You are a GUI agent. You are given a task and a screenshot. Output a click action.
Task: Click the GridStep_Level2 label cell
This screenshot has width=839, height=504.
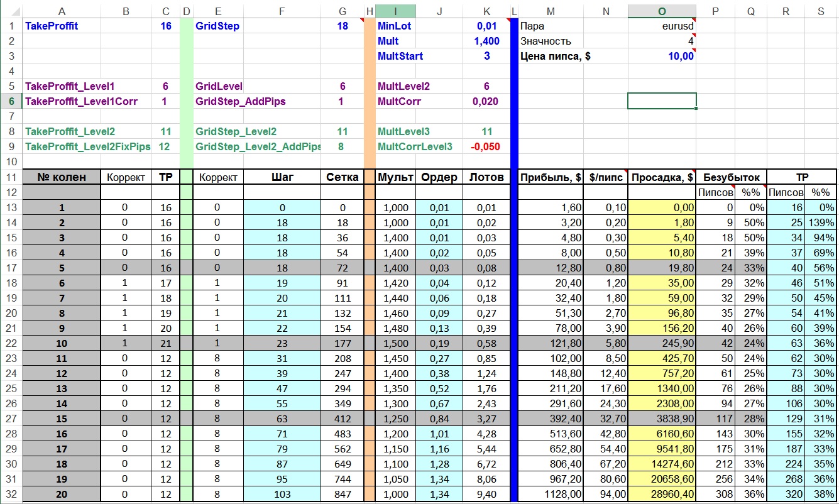[236, 131]
